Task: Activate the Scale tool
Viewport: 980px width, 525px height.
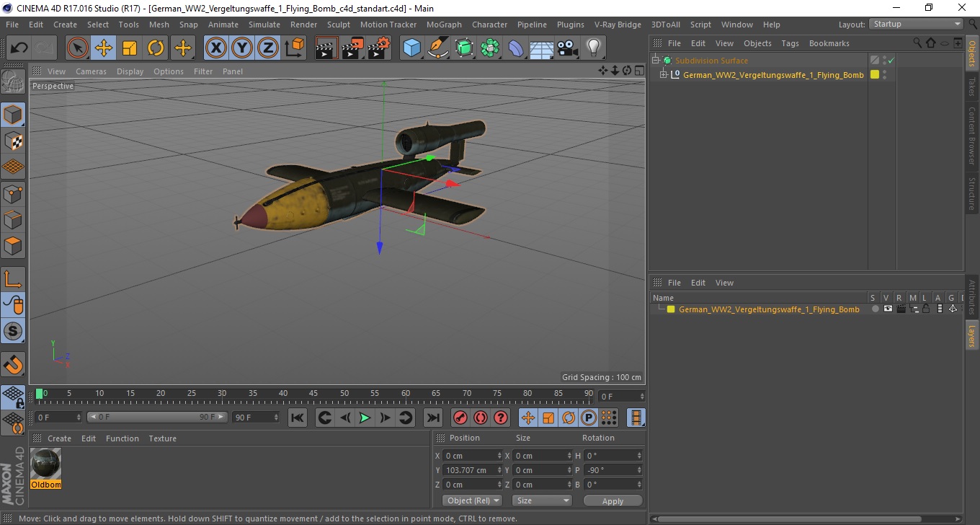Action: tap(130, 48)
